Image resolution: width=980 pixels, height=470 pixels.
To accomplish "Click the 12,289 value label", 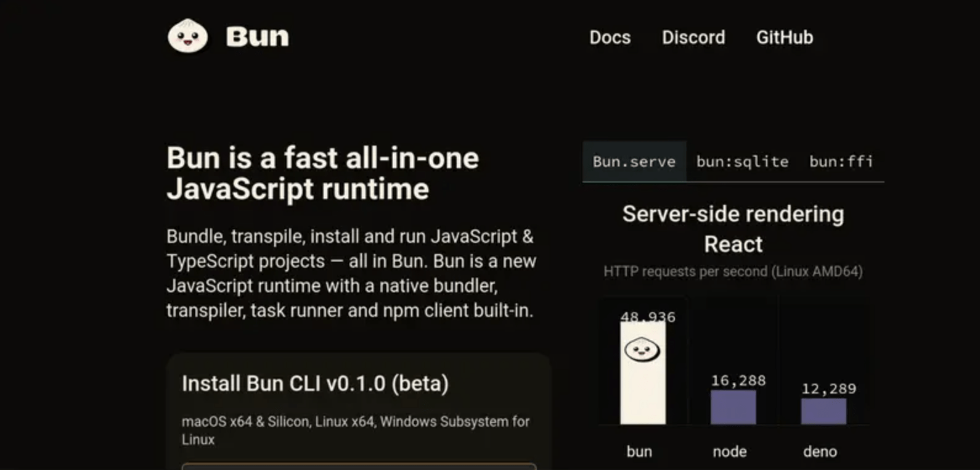I will [x=829, y=389].
